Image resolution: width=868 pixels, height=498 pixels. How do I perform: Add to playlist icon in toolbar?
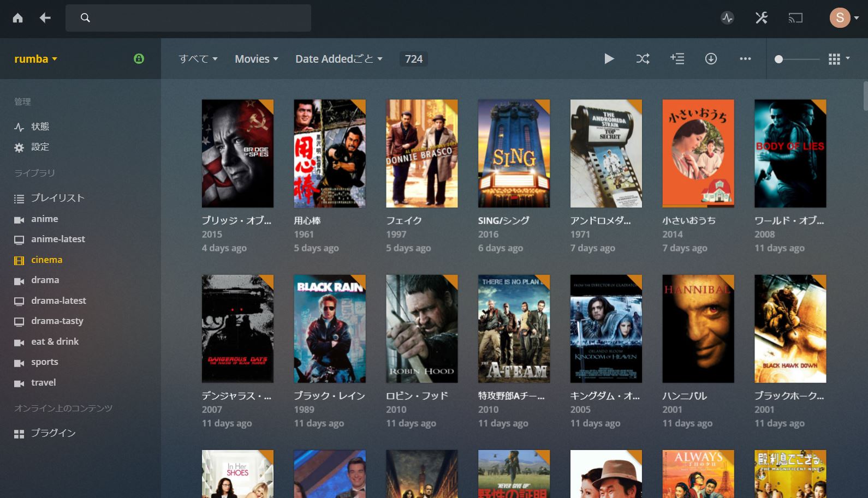pyautogui.click(x=677, y=59)
